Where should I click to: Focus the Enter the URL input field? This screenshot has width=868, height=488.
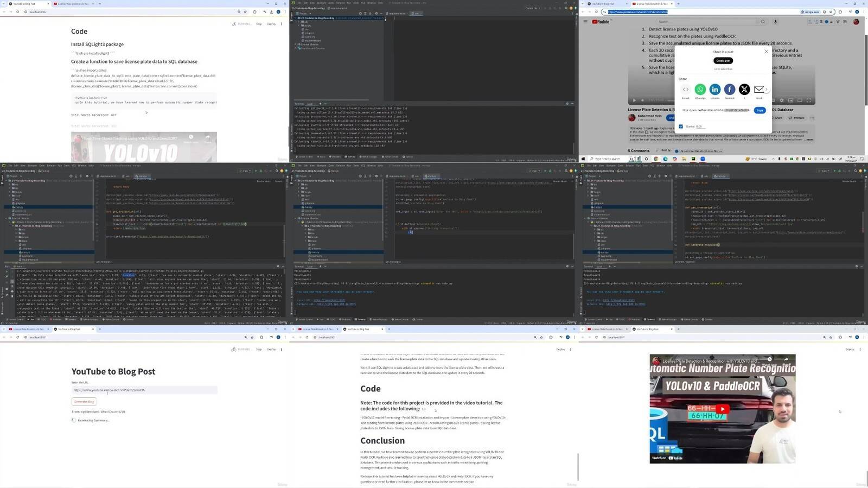point(144,390)
